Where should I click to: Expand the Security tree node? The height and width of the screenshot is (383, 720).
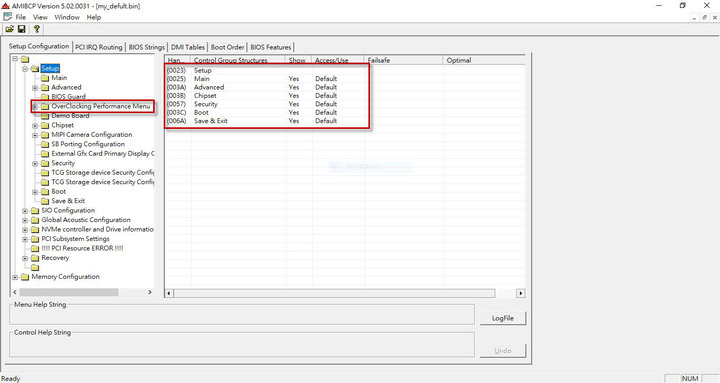coord(35,163)
